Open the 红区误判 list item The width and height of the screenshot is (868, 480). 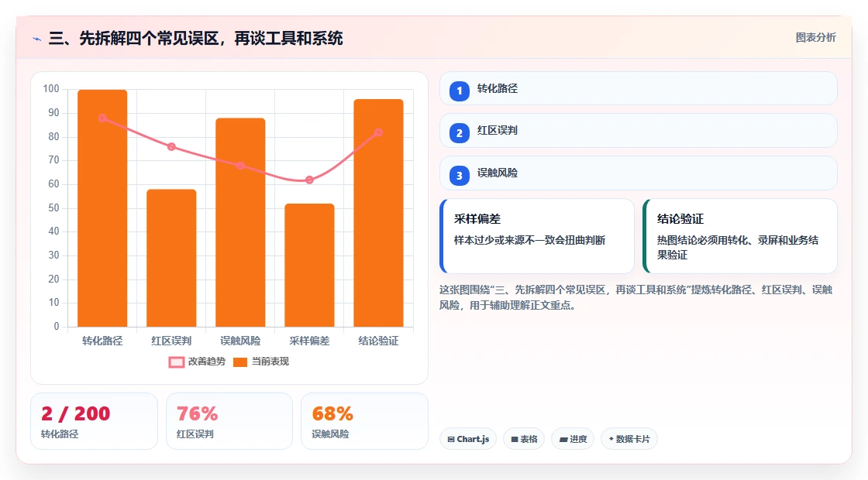click(x=639, y=131)
